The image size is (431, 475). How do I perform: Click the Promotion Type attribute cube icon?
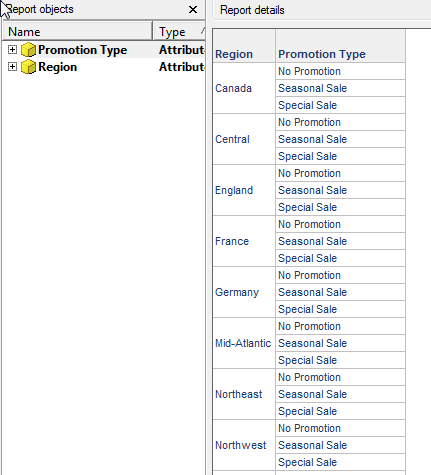[x=28, y=50]
